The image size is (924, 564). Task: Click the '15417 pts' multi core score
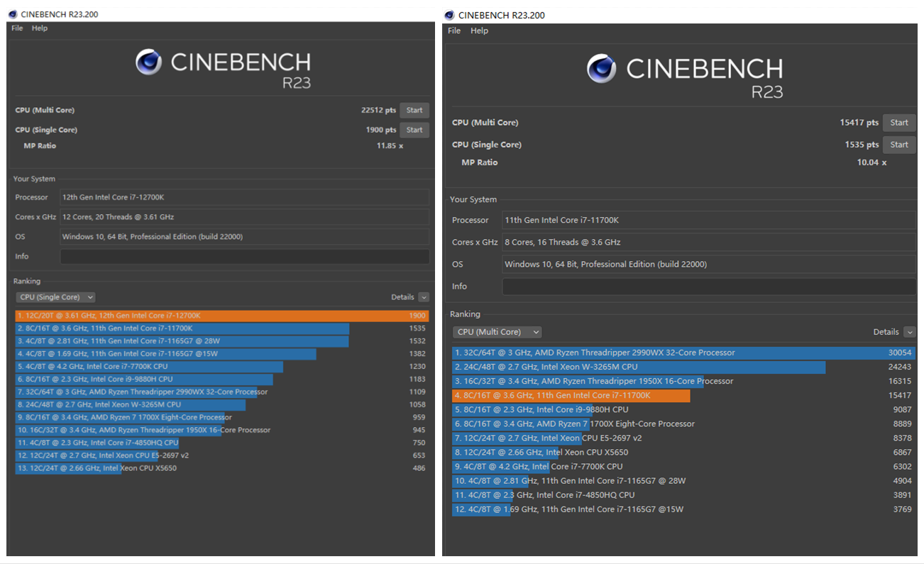[x=859, y=123]
